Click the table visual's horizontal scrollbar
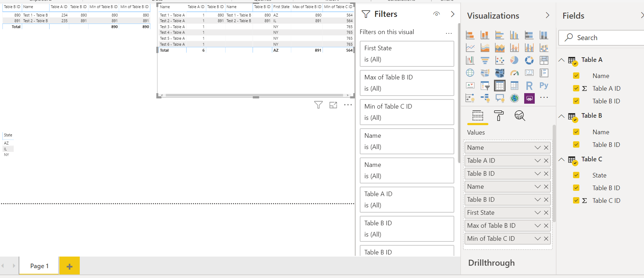Screen dimensions: 644x278 (254, 95)
